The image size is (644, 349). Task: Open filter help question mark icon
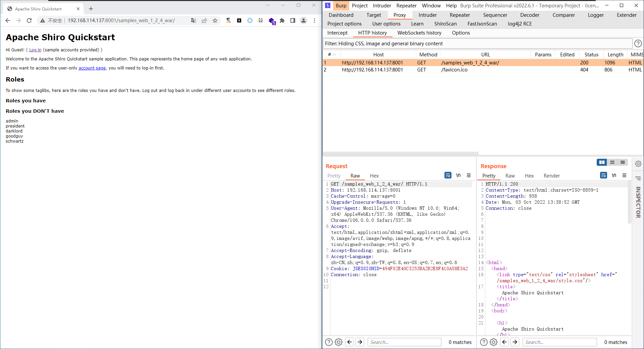(638, 43)
